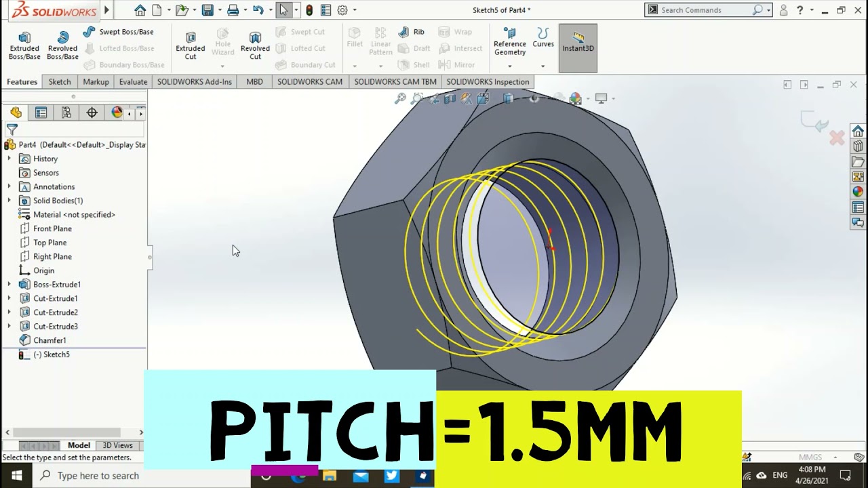Click the Select cursor tool
Image resolution: width=868 pixels, height=488 pixels.
pos(284,10)
